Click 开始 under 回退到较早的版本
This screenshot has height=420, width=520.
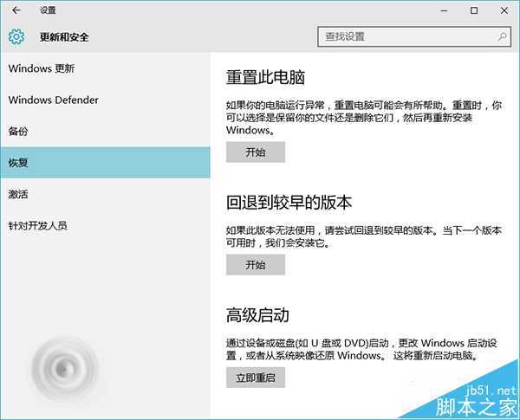256,264
